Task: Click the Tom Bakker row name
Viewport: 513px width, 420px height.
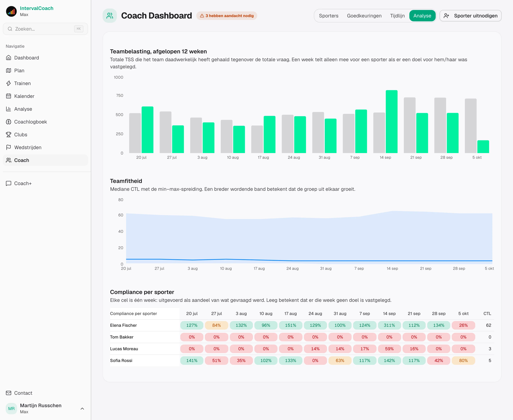Action: tap(122, 337)
